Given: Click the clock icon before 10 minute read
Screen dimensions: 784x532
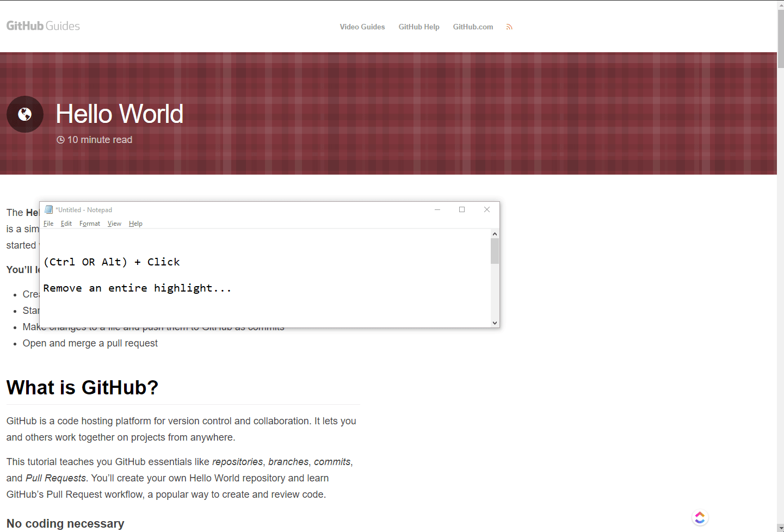Looking at the screenshot, I should pyautogui.click(x=60, y=140).
